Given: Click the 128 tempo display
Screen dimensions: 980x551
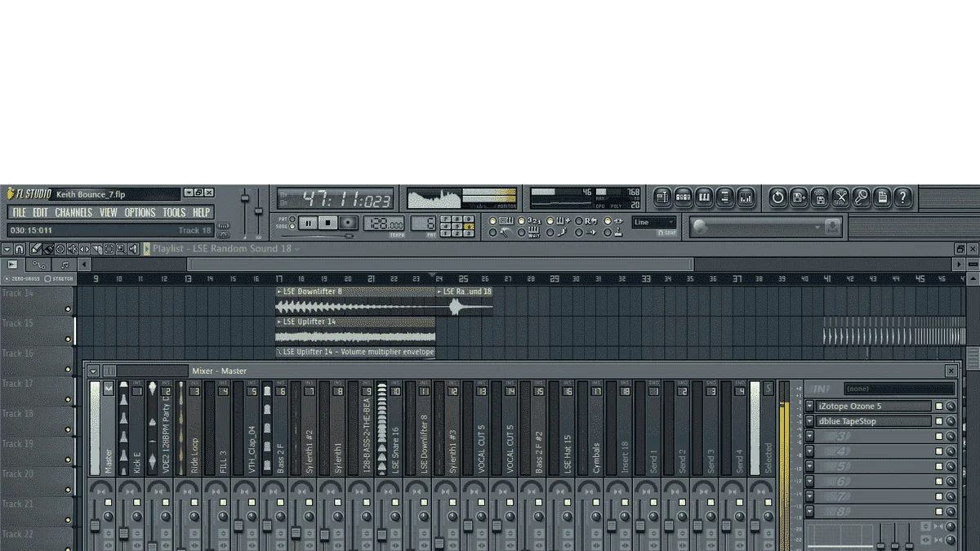Looking at the screenshot, I should [x=384, y=224].
